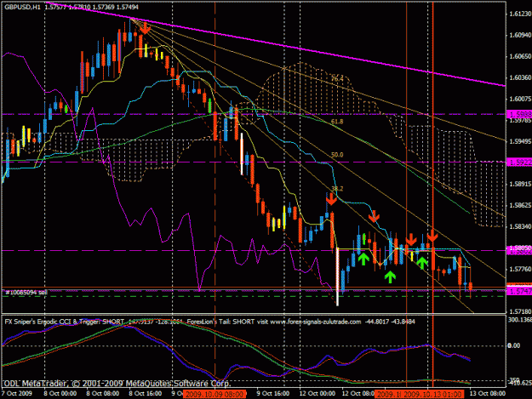The image size is (532, 399).
Task: Click the 1.59495 price axis label
Action: click(520, 141)
